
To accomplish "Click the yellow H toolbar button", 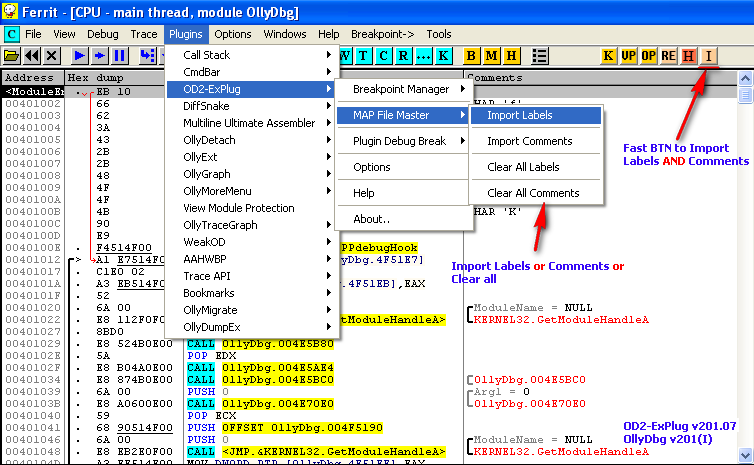I will pyautogui.click(x=511, y=56).
